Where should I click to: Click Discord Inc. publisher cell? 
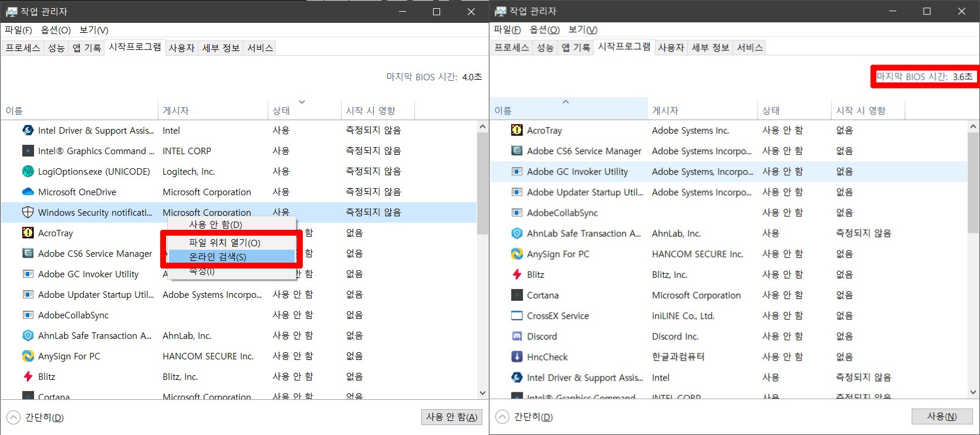(675, 336)
